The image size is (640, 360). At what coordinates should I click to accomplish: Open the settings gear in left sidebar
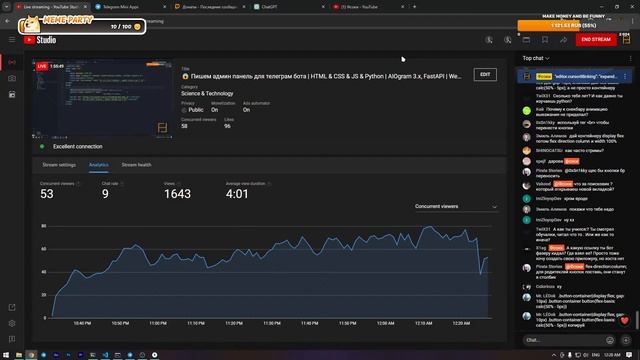point(12,323)
